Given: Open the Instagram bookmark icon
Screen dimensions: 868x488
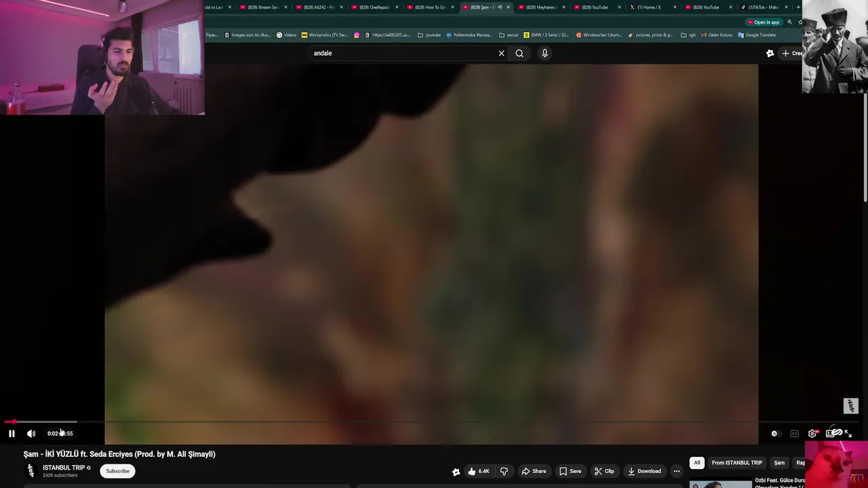Looking at the screenshot, I should pos(357,35).
